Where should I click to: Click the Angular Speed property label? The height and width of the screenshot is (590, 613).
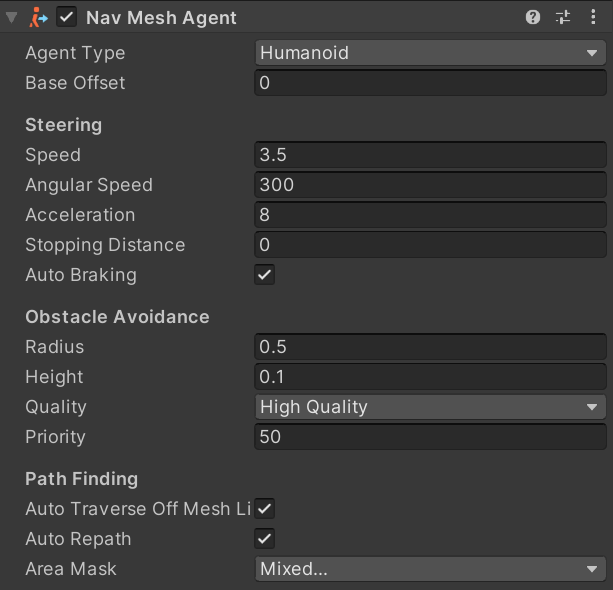coord(89,185)
